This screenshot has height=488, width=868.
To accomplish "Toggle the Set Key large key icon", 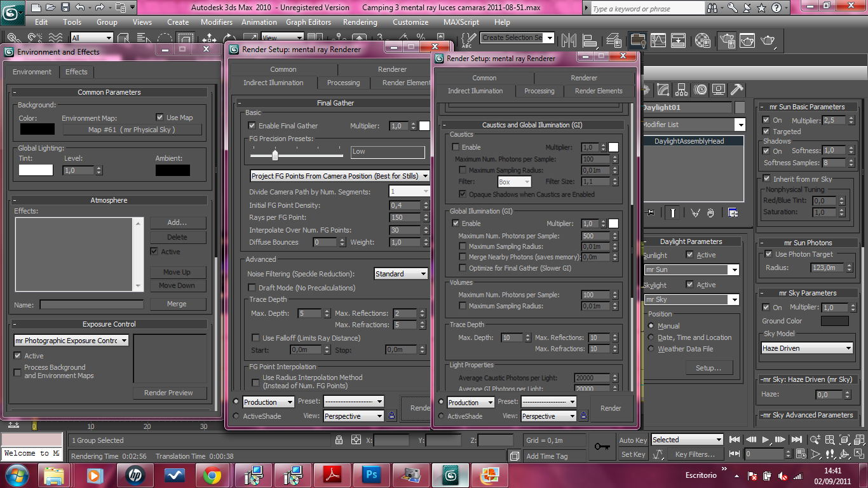I will click(x=601, y=447).
